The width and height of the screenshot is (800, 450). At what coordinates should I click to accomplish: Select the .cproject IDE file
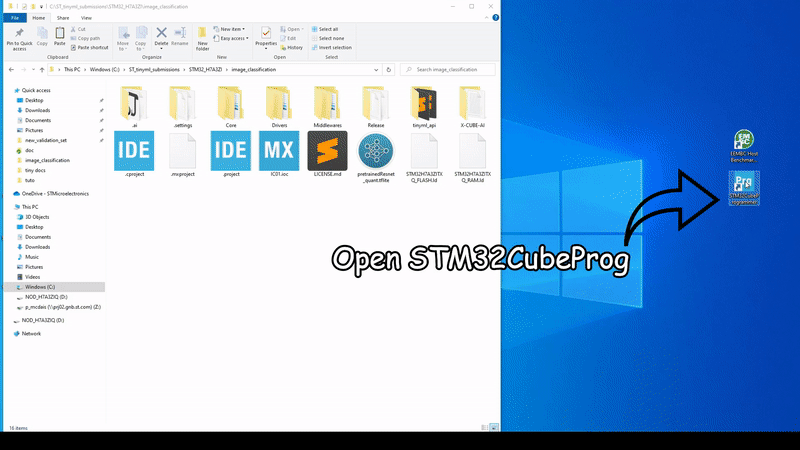pos(134,154)
